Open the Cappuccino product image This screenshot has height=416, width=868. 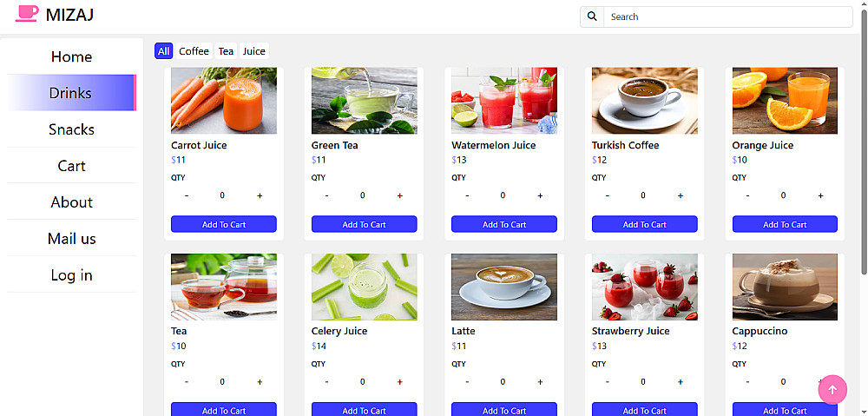(x=785, y=287)
